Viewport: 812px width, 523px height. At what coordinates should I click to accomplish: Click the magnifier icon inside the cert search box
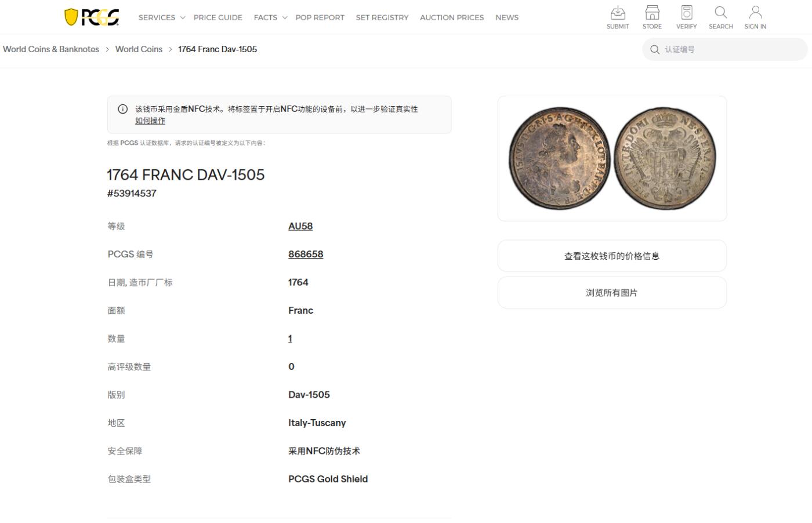click(x=655, y=49)
